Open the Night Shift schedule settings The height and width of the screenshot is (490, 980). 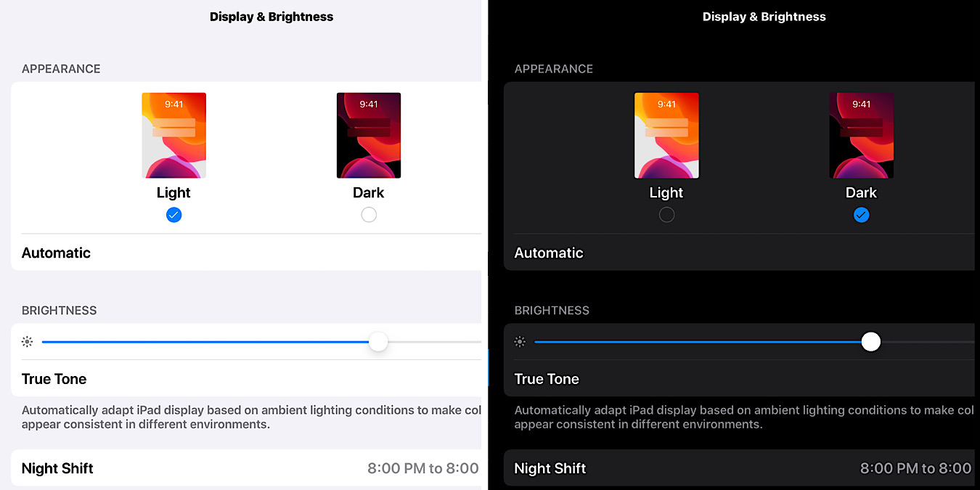(57, 468)
